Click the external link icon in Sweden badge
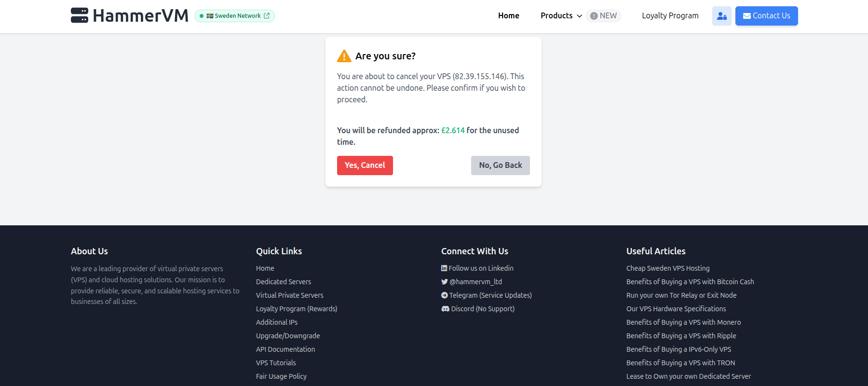This screenshot has width=868, height=386. 267,16
